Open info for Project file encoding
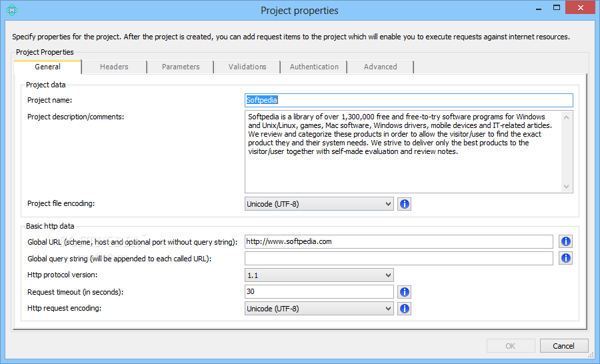 [405, 204]
